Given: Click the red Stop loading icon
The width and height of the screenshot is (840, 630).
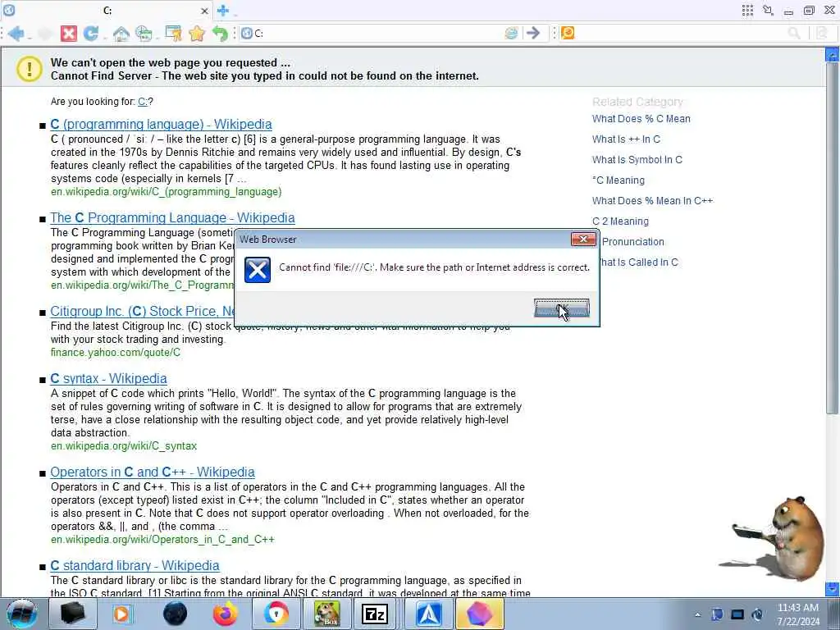Looking at the screenshot, I should click(69, 34).
